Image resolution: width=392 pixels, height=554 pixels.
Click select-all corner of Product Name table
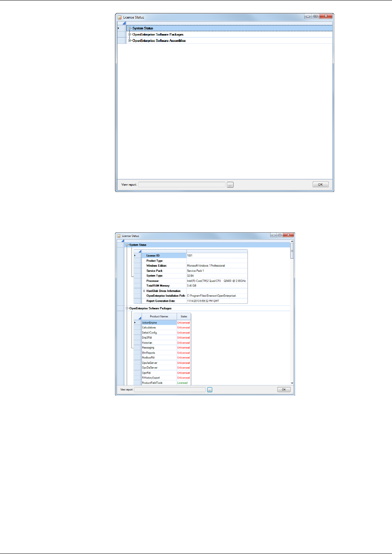[x=138, y=317]
